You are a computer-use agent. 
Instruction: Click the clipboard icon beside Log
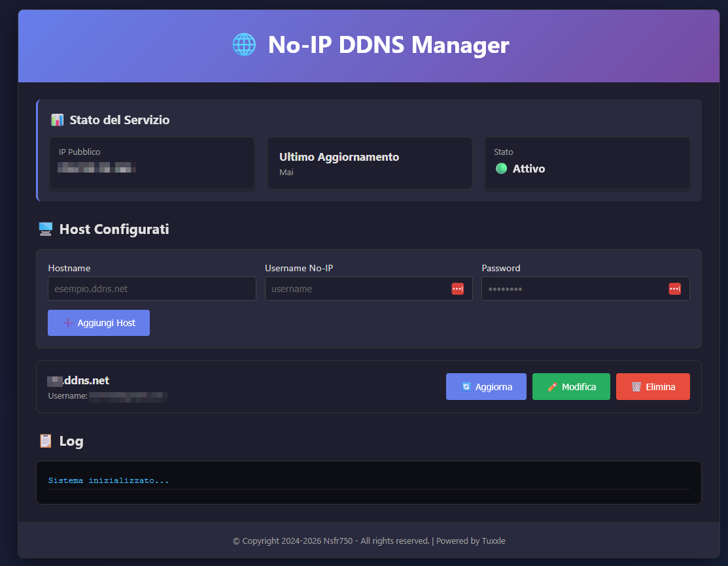(46, 441)
